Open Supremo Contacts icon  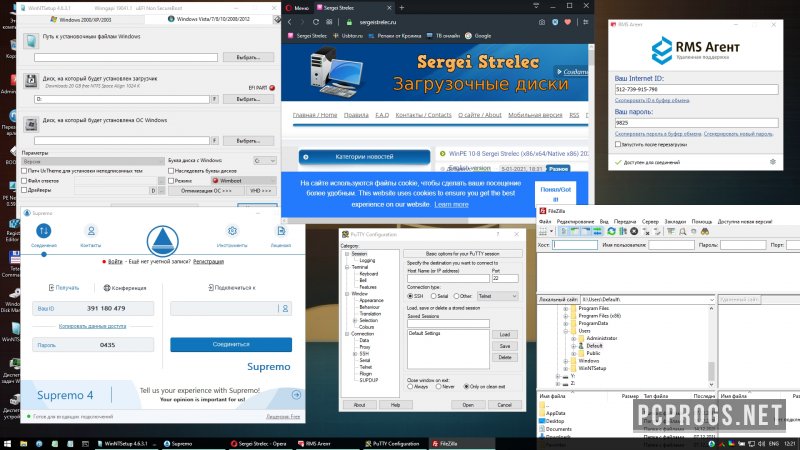91,231
